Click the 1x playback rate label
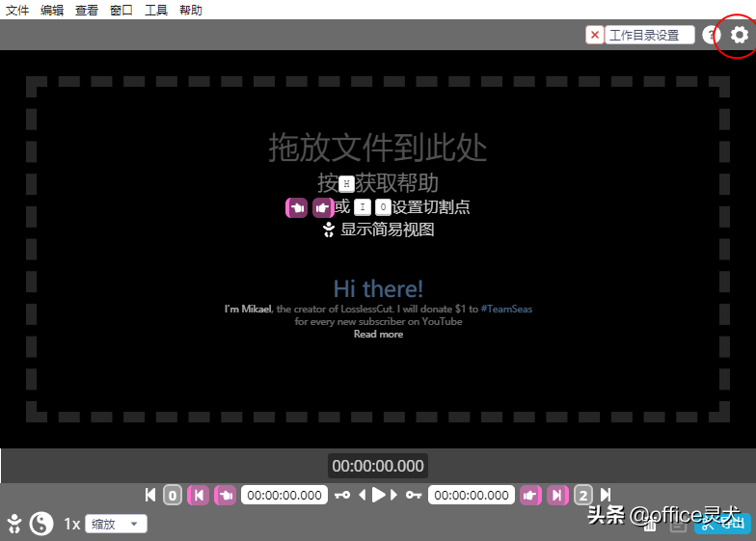Screen dimensions: 756x541 (71, 524)
